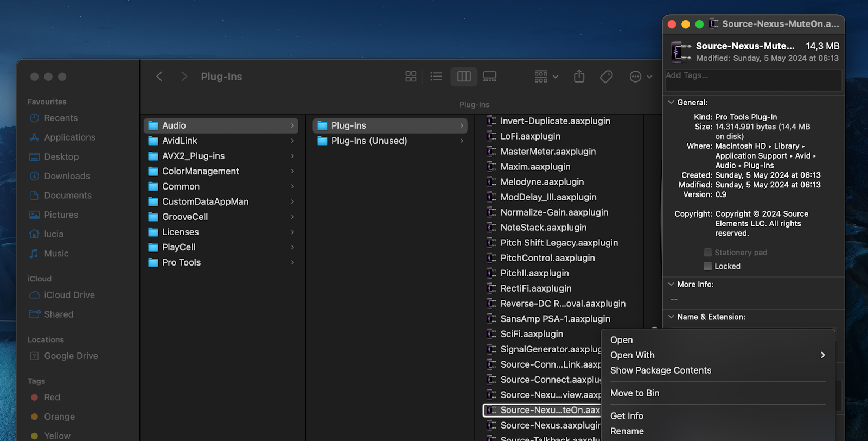
Task: Choose Rename in the context menu
Action: (x=627, y=431)
